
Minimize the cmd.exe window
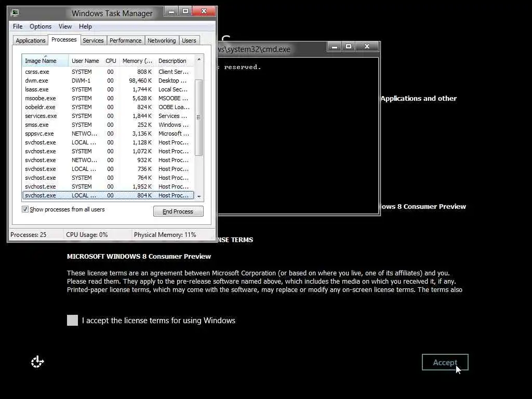pos(335,47)
